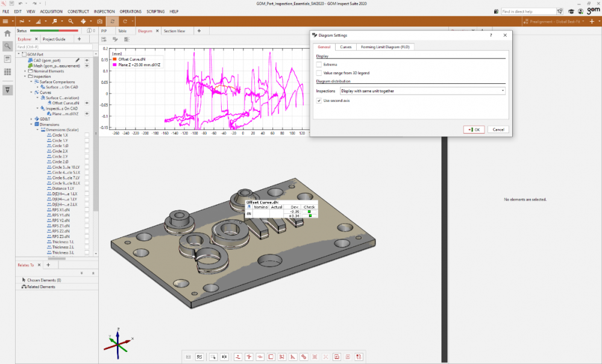Click the bar chart inspection toolbar icon
This screenshot has width=602, height=364.
[x=38, y=22]
